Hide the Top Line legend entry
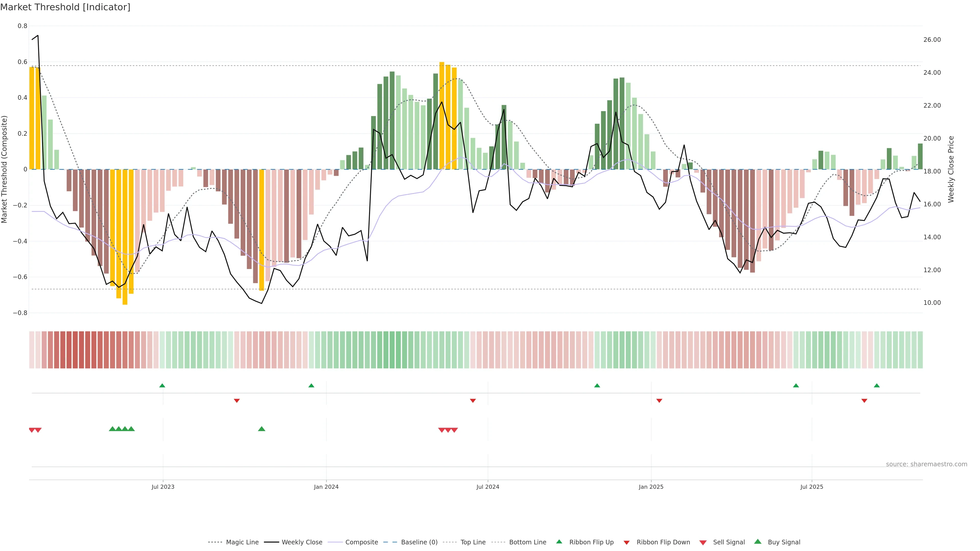980x551 pixels. [x=473, y=542]
